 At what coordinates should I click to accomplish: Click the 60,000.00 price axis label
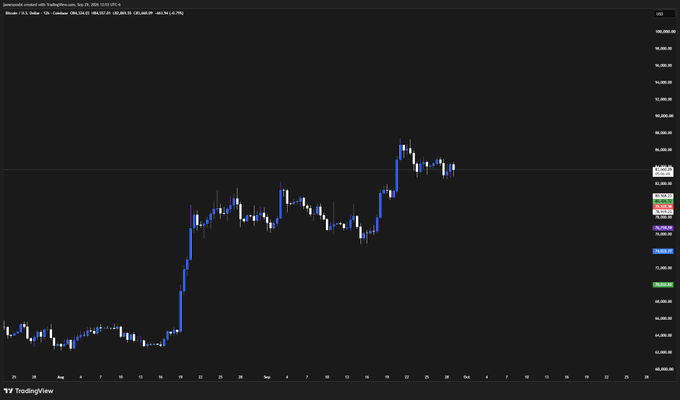click(664, 369)
